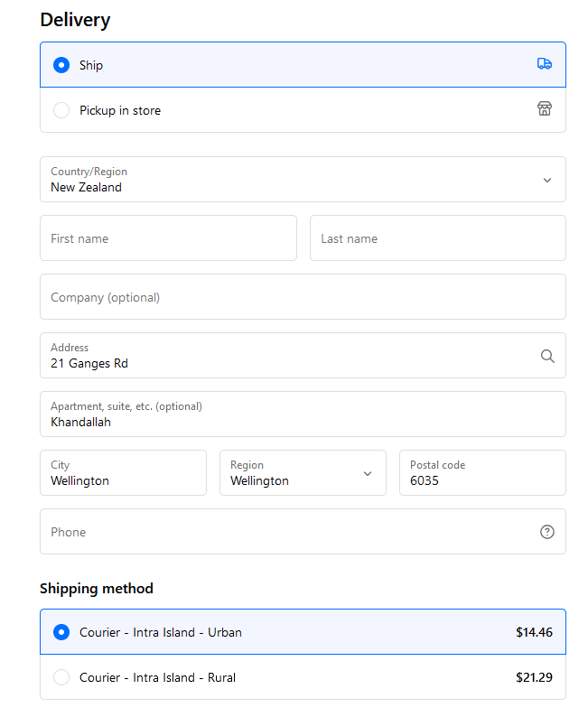Image resolution: width=588 pixels, height=717 pixels.
Task: Click the City field containing Wellington
Action: tap(123, 473)
